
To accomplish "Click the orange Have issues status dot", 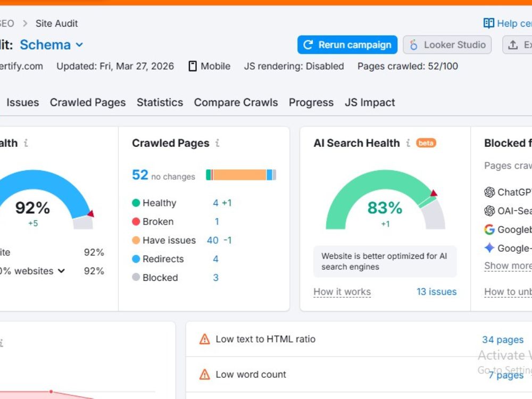I will (x=136, y=240).
